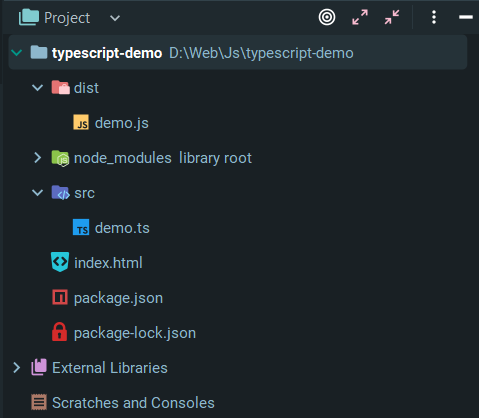This screenshot has width=479, height=418.
Task: Click the Project view title label
Action: [x=67, y=18]
